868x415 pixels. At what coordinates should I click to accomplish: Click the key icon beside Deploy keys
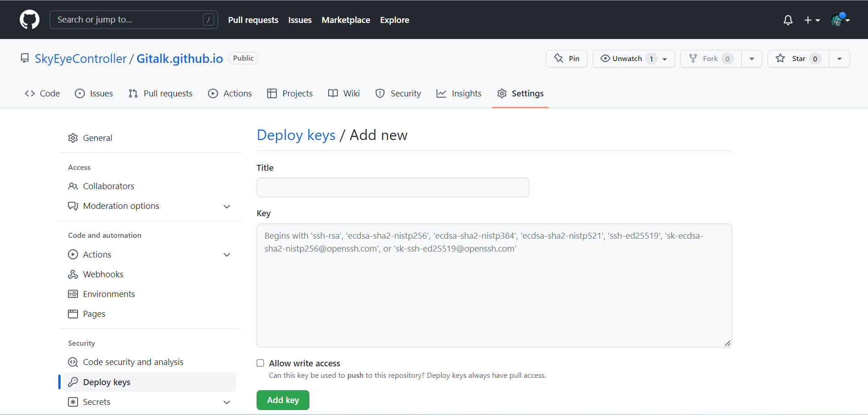73,382
